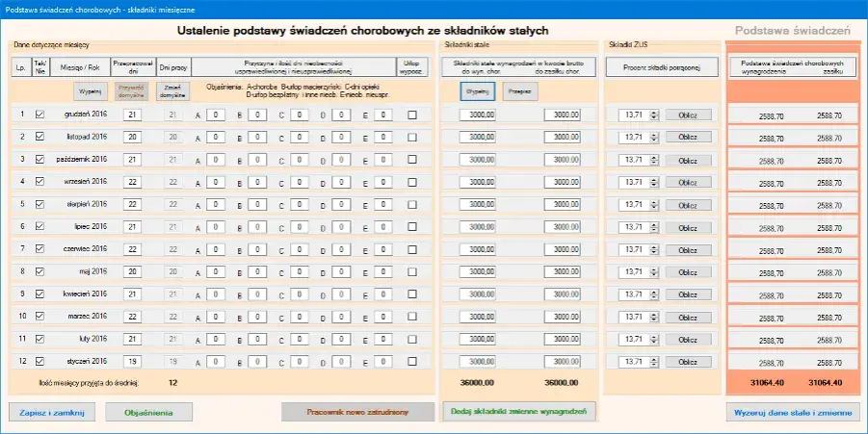Viewport: 868px width, 434px height.
Task: Click the październik 2016 month label
Action: point(81,159)
